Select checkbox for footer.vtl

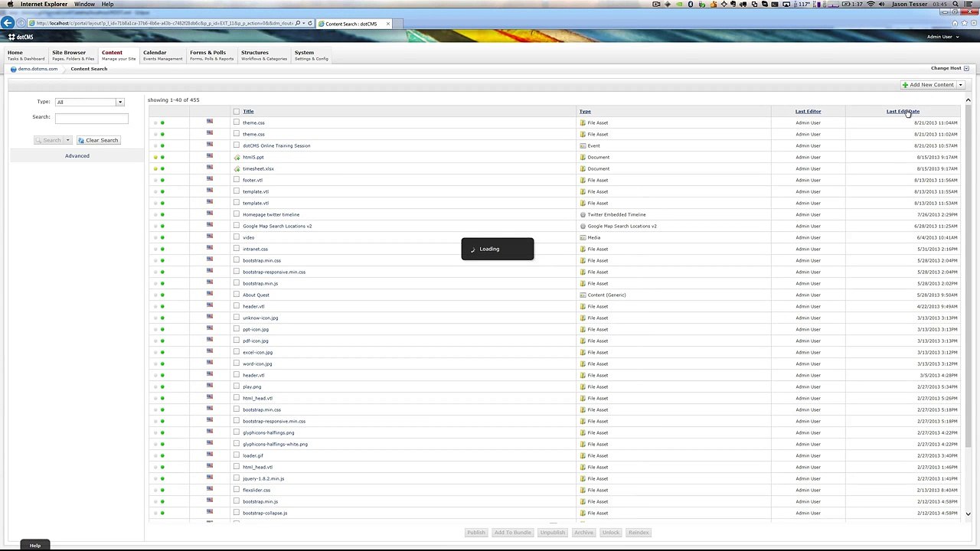click(237, 180)
